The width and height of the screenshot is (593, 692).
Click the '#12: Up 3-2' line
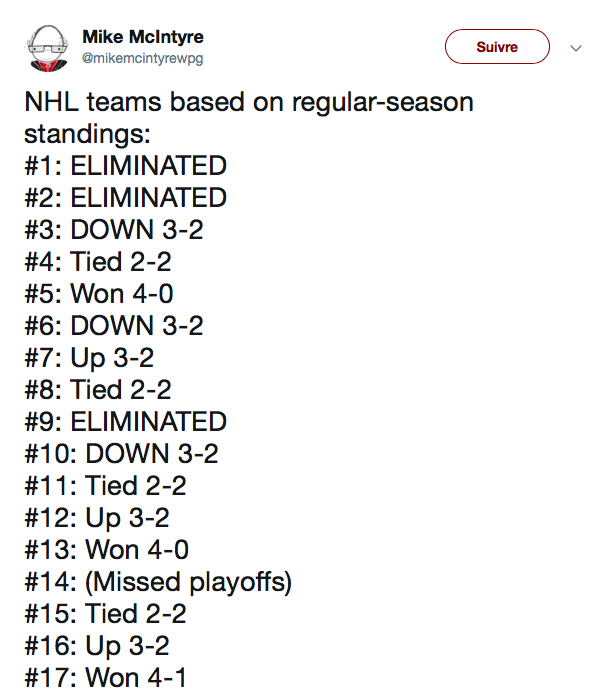pos(97,518)
